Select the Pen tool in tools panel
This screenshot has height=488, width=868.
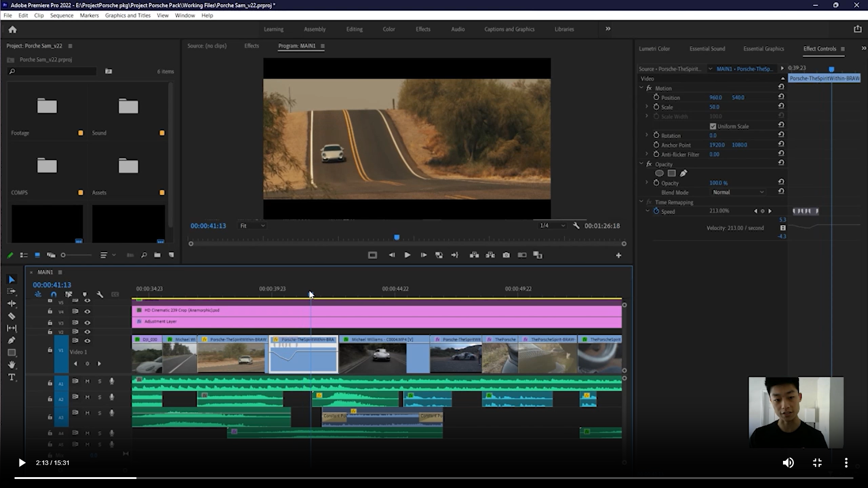pyautogui.click(x=12, y=340)
